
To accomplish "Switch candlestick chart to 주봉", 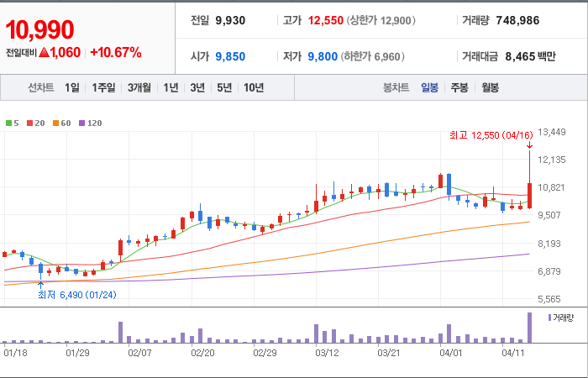I will (459, 87).
